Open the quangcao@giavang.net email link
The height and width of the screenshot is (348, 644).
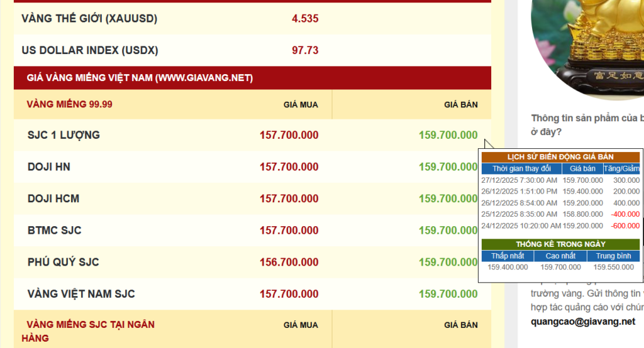[583, 322]
